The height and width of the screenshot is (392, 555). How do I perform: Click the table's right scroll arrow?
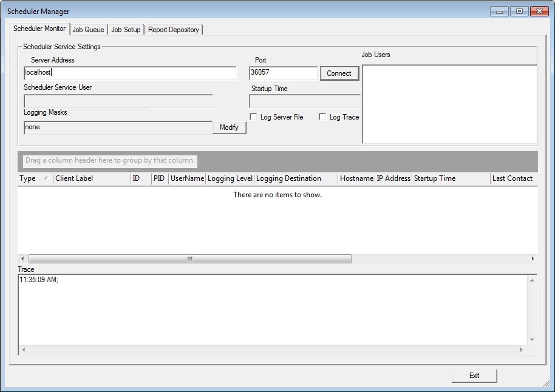[x=533, y=259]
